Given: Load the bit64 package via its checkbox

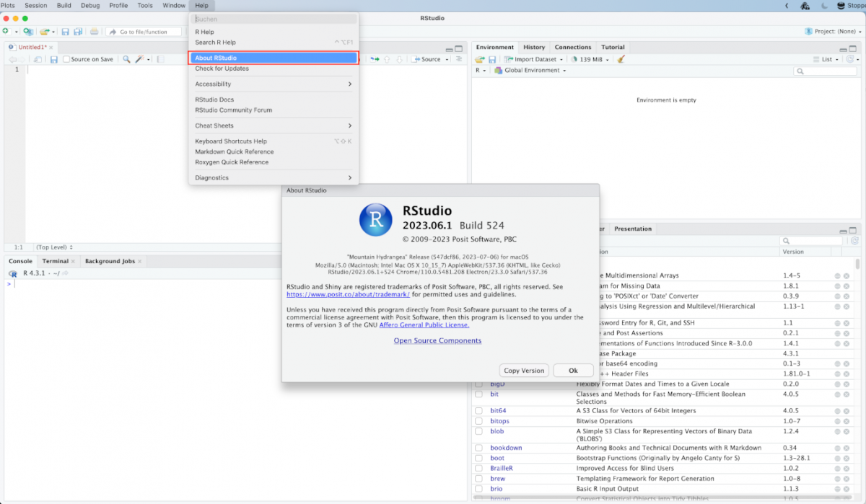Looking at the screenshot, I should pos(478,410).
